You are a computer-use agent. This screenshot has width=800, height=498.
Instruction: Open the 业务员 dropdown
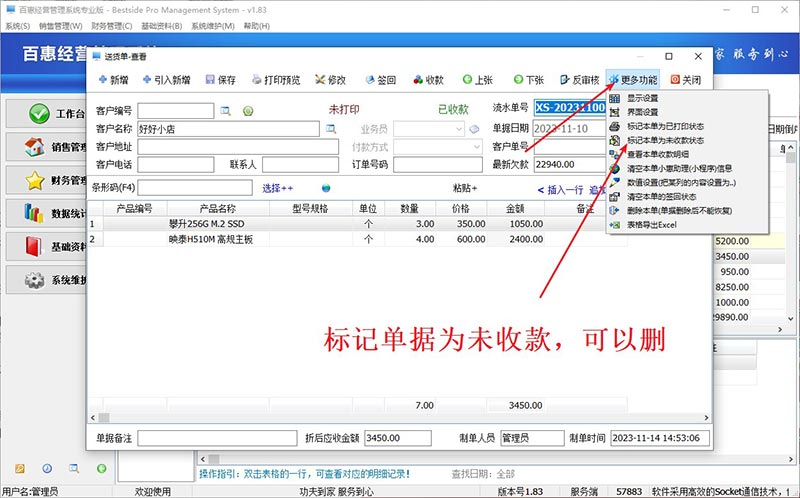coord(429,129)
